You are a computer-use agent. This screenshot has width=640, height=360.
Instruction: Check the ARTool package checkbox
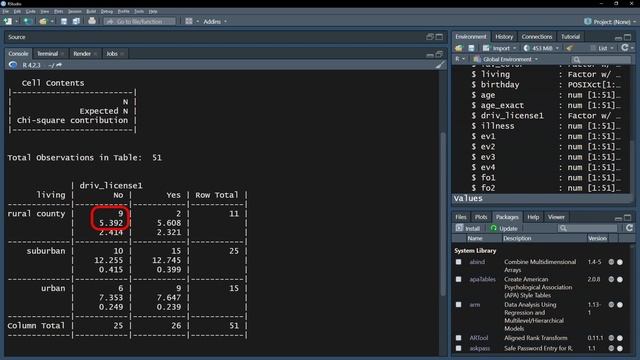459,338
